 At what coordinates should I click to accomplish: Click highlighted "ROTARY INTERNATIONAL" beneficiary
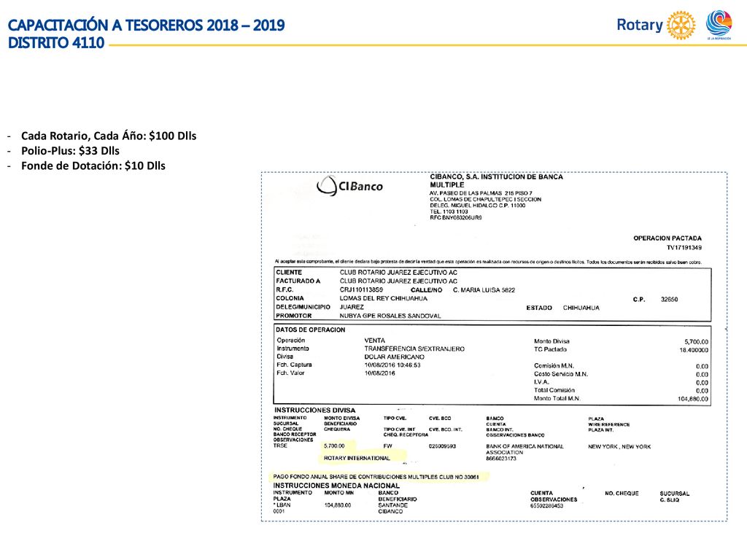point(357,458)
